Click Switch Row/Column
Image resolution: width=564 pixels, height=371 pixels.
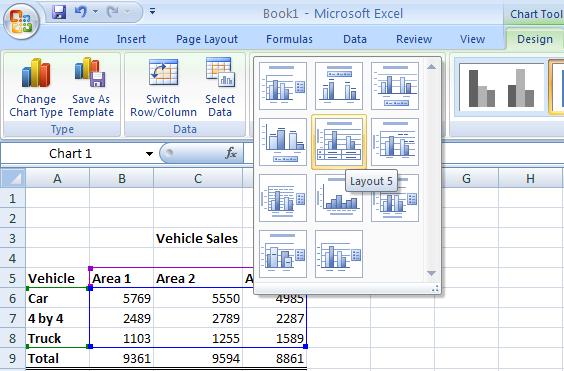(x=163, y=87)
